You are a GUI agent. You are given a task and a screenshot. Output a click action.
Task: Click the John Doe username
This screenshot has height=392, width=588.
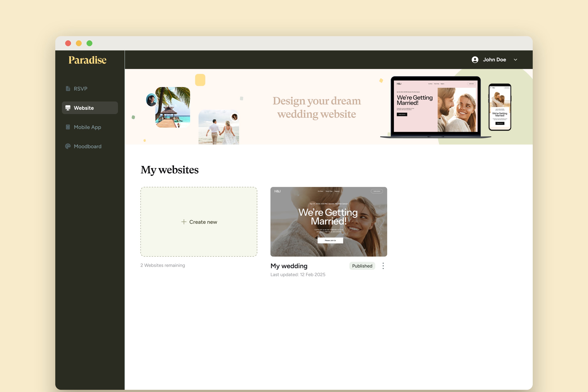[494, 60]
